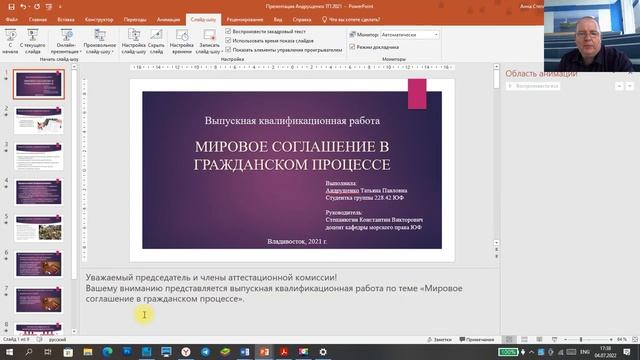Click the notes text below the slide
This screenshot has height=360, width=640.
pos(274,288)
